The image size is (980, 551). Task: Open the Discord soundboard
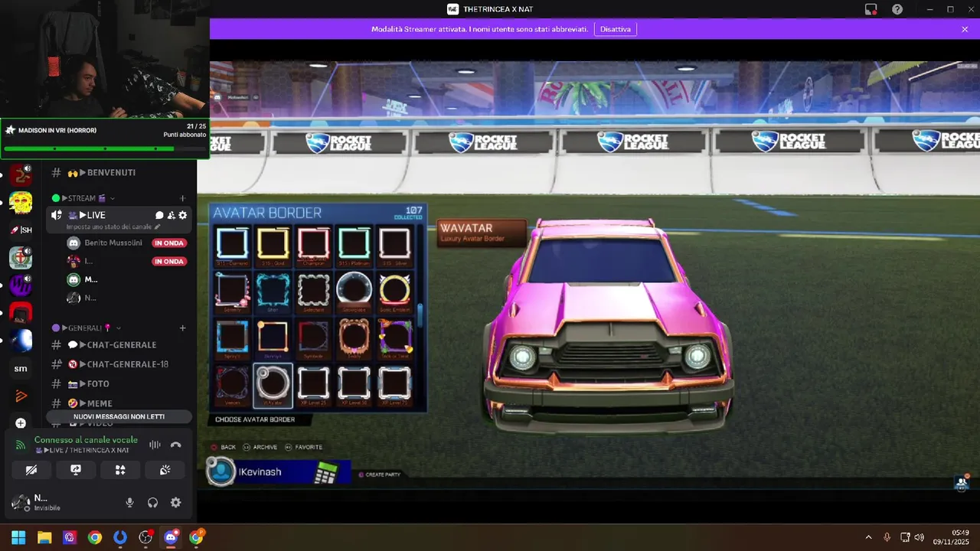click(x=165, y=470)
